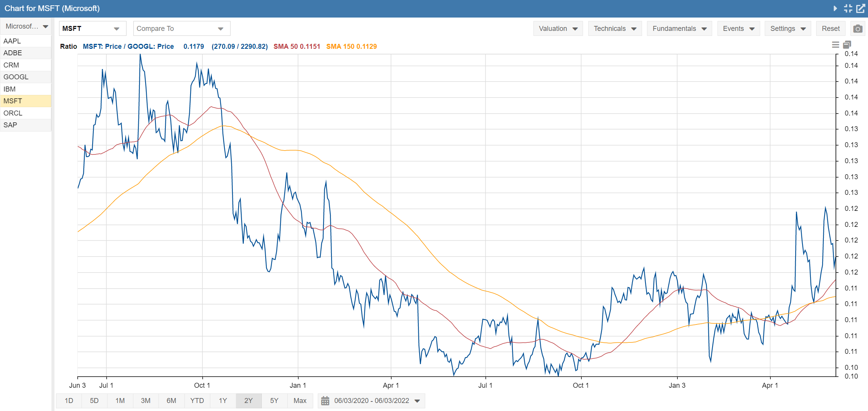This screenshot has width=868, height=411.
Task: Click the calendar icon by date range
Action: [x=325, y=401]
